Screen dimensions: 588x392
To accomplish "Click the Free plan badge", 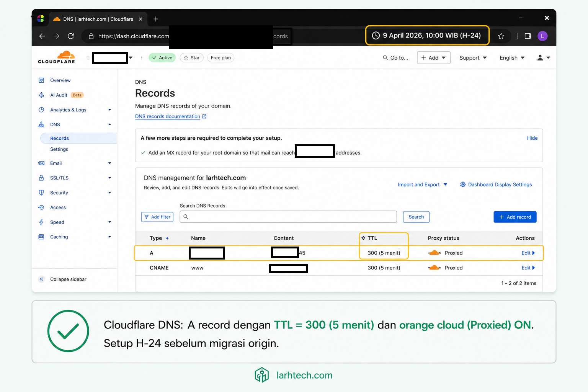I will 221,58.
